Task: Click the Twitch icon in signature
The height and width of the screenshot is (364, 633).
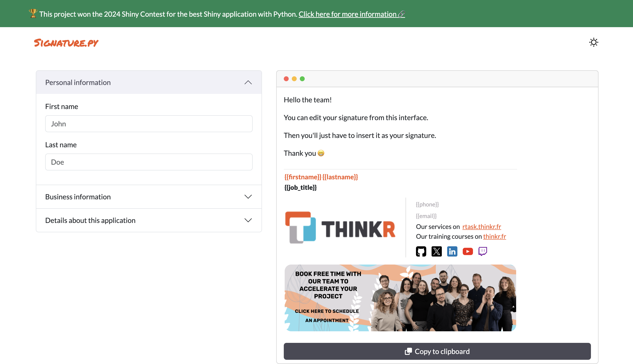Action: 483,251
